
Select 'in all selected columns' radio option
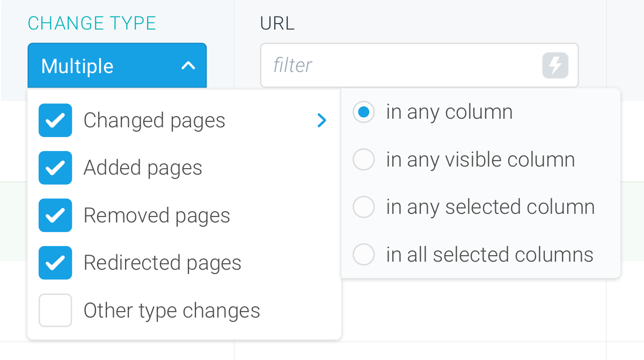(363, 254)
